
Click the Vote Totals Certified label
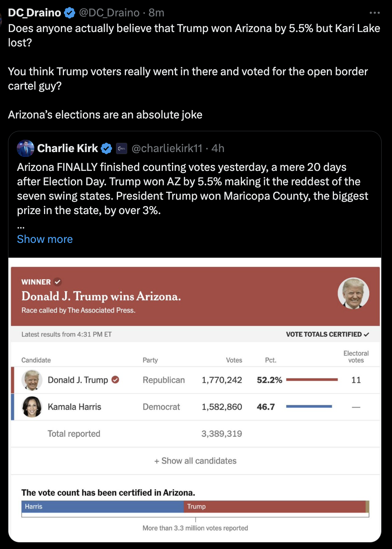(327, 335)
